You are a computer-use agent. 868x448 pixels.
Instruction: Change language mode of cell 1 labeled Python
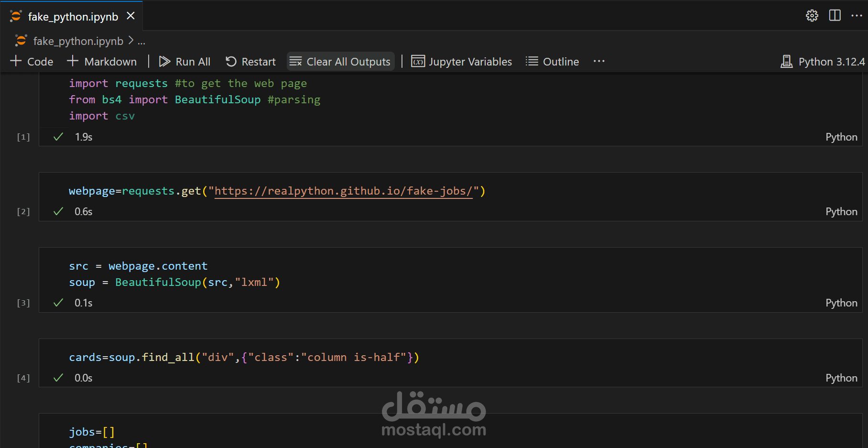click(x=841, y=137)
